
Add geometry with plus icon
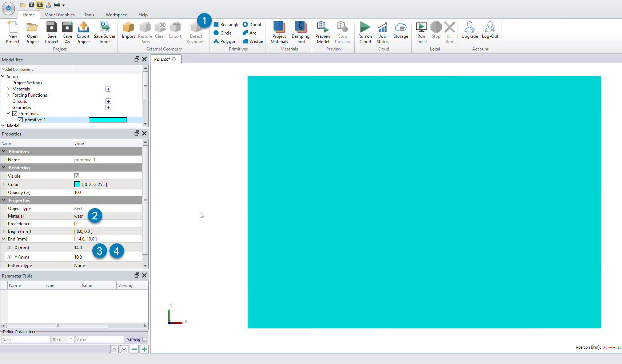point(108,108)
